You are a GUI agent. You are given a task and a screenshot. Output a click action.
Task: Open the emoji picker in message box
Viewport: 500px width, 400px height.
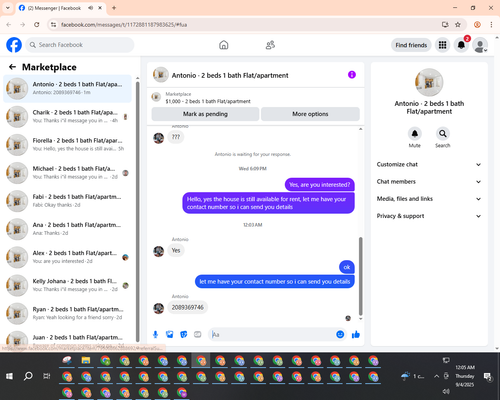340,334
